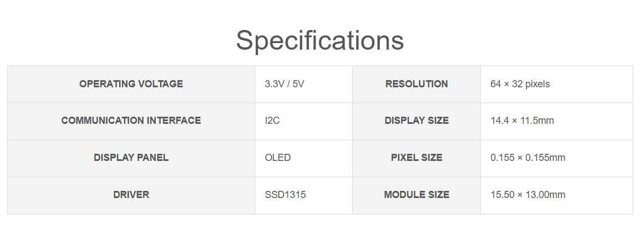Click the MODULE SIZE label cell

coord(416,195)
